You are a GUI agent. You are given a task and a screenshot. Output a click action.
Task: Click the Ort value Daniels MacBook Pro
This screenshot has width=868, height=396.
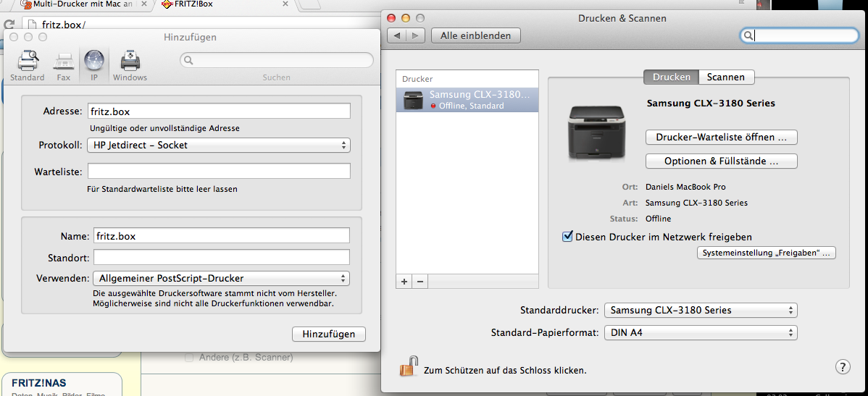tap(685, 187)
